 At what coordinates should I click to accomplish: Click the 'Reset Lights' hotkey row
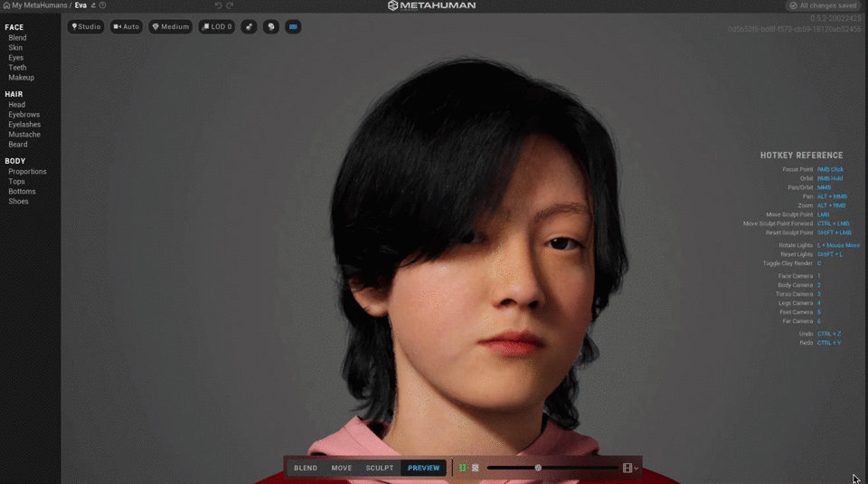click(x=812, y=255)
